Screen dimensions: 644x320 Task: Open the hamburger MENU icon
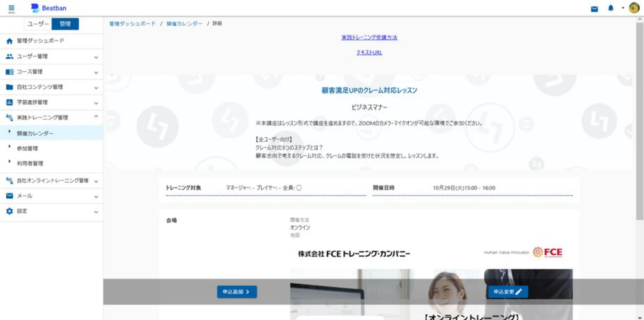11,8
